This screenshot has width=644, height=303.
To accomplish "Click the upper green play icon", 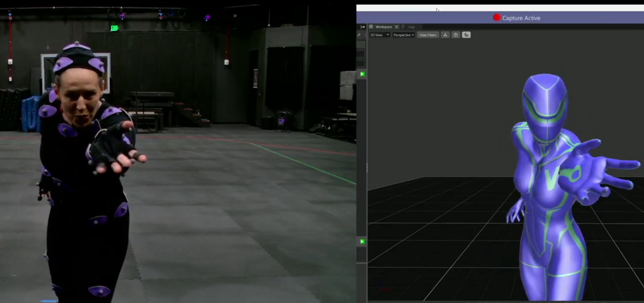I will (x=362, y=74).
